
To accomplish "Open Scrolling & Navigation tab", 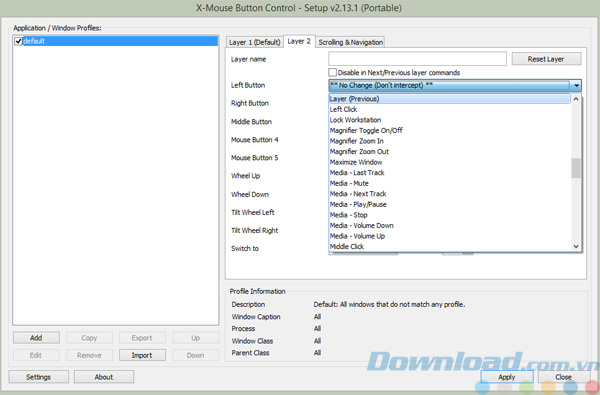I will coord(351,42).
